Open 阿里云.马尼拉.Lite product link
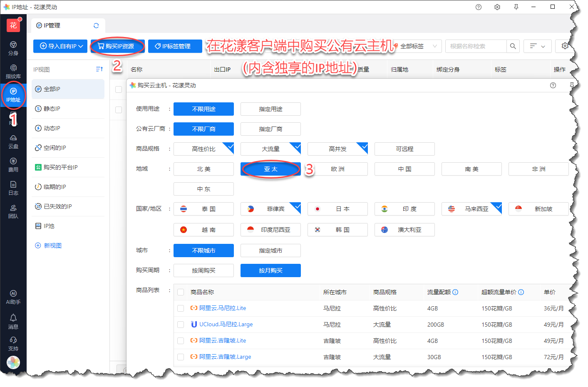This screenshot has height=387, width=588. tap(223, 308)
